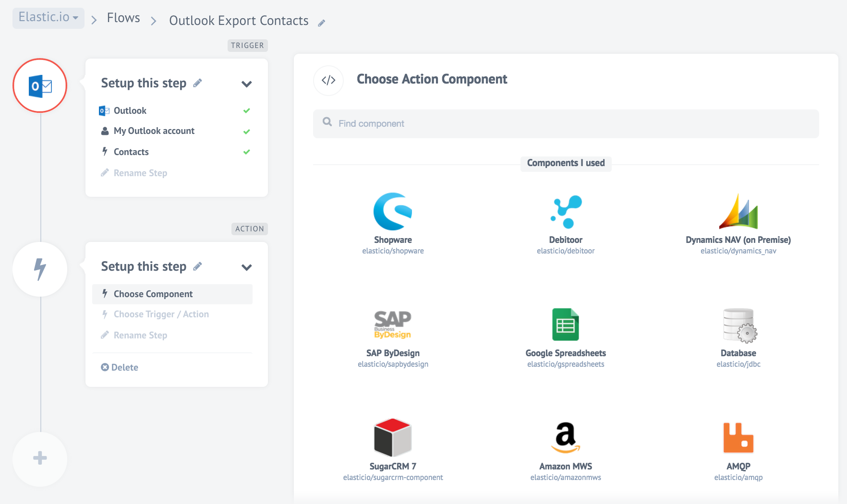Click elasticio/dynamics_nav path text

[738, 251]
